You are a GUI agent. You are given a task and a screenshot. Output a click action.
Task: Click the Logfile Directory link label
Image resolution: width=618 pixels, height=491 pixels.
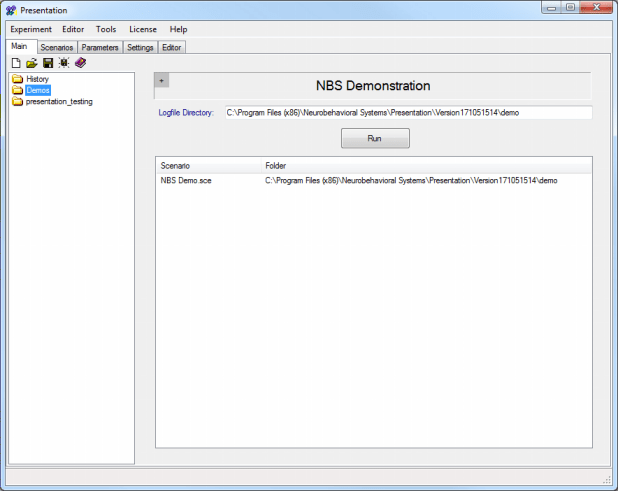186,113
